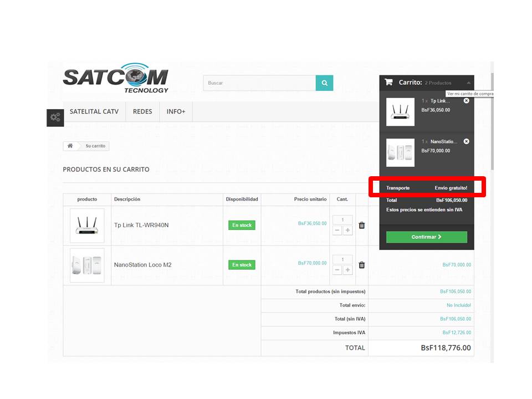Click unit price BsF70,000.00 in table

coord(312,263)
